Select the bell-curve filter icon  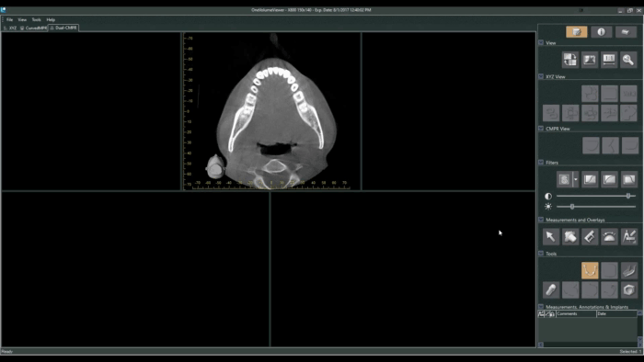click(628, 179)
